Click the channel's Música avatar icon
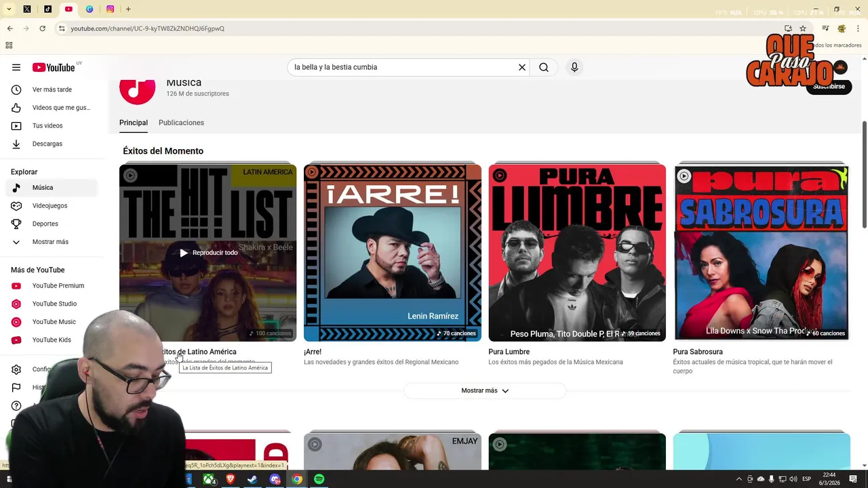Image resolution: width=868 pixels, height=488 pixels. pyautogui.click(x=137, y=91)
